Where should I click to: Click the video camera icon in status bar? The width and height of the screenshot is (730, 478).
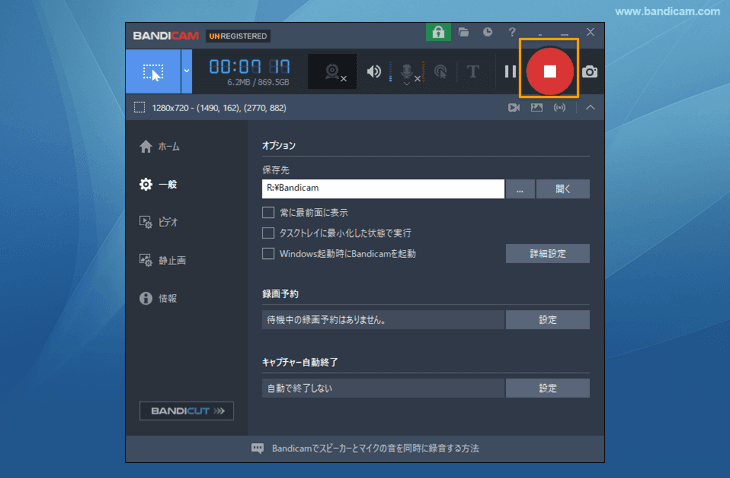point(514,108)
